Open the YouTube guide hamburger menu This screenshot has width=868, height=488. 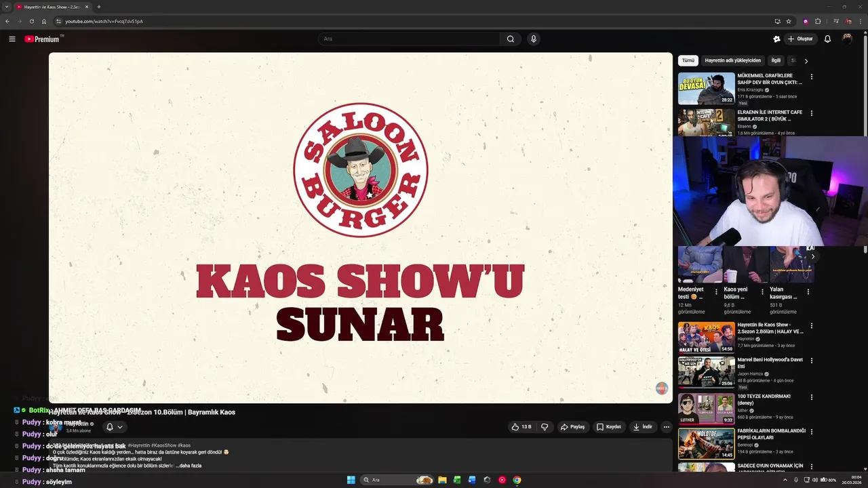(12, 39)
